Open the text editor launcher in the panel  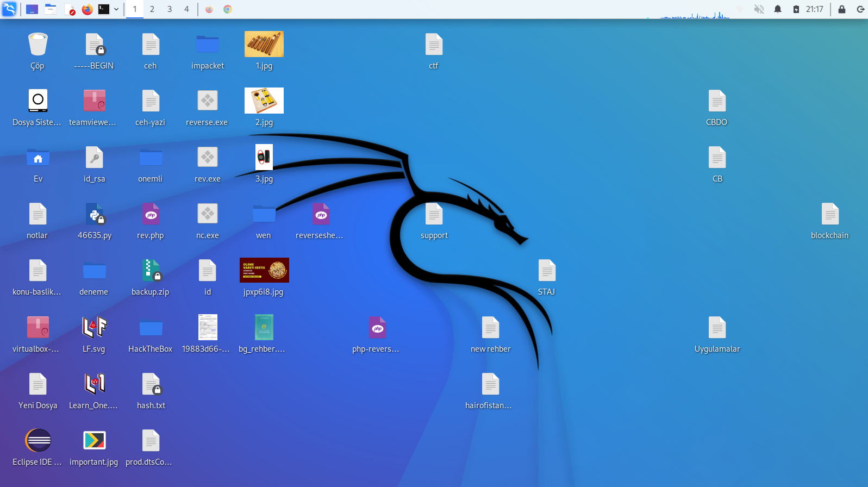pyautogui.click(x=69, y=9)
